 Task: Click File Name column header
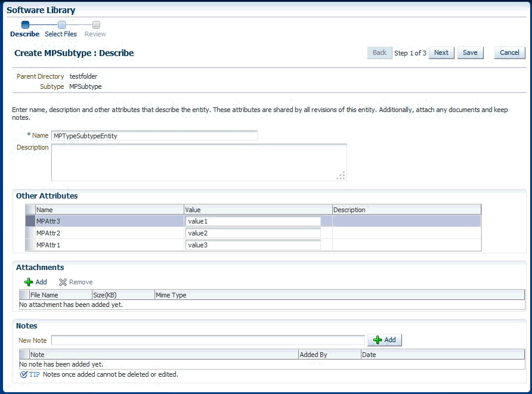click(x=61, y=295)
